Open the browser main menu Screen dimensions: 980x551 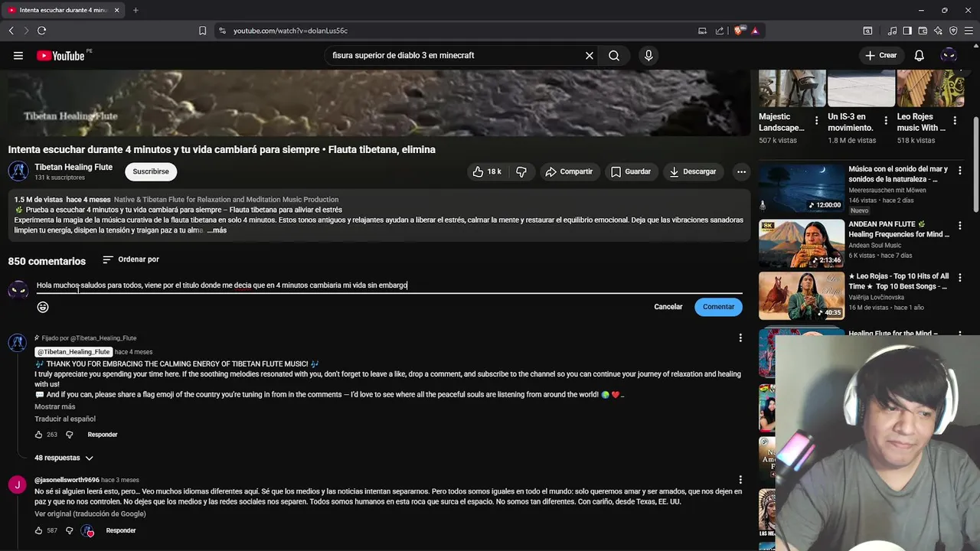[x=969, y=31]
